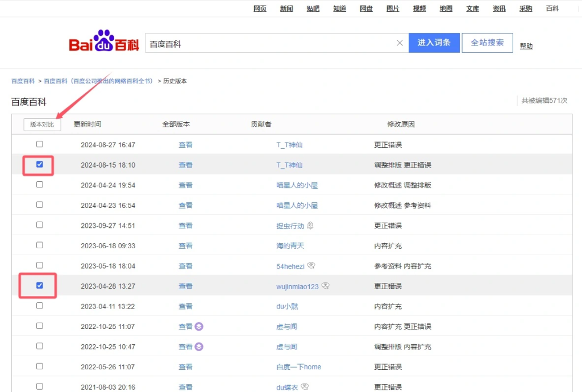Click the purple badge icon in the 2022-10-25 10:47 row

coord(199,347)
